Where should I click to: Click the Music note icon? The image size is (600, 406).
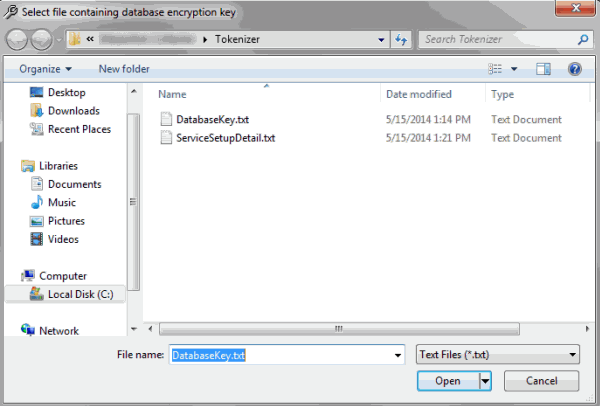tap(37, 202)
